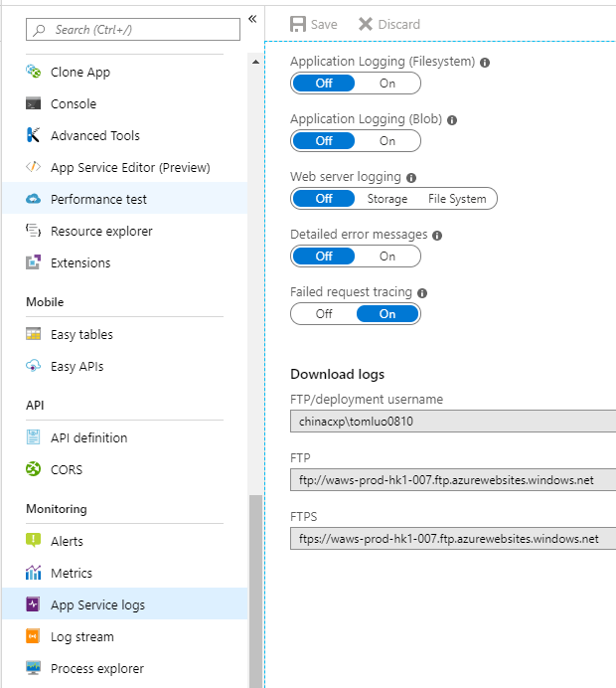The width and height of the screenshot is (616, 688).
Task: Click the App Service logs icon
Action: point(34,604)
